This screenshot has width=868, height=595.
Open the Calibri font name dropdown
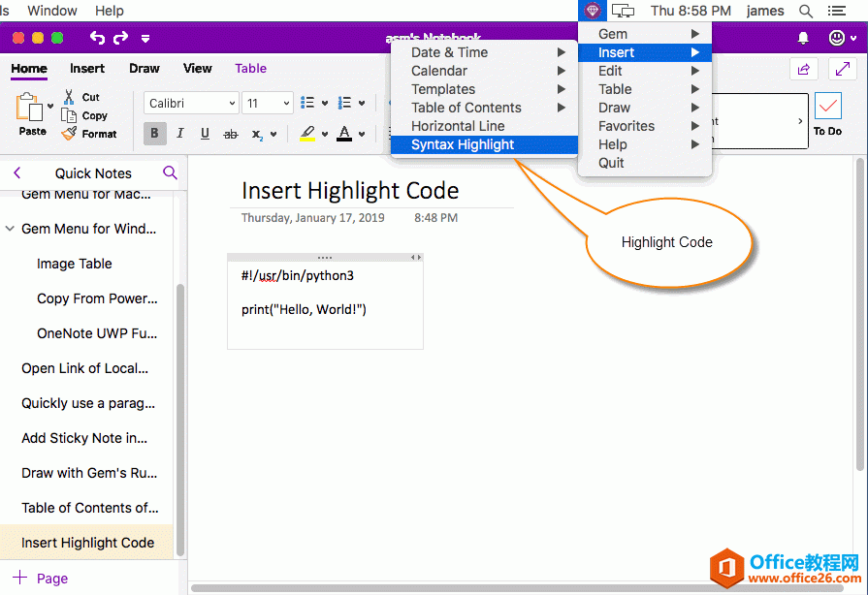(192, 104)
